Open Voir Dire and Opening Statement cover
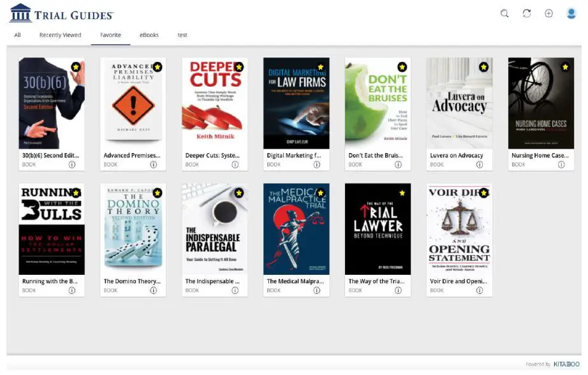 pyautogui.click(x=459, y=229)
